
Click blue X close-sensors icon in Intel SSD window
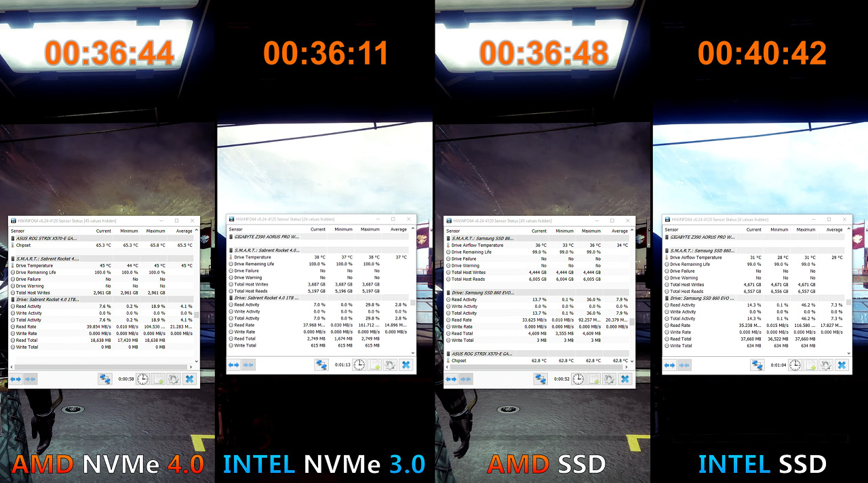pos(842,364)
